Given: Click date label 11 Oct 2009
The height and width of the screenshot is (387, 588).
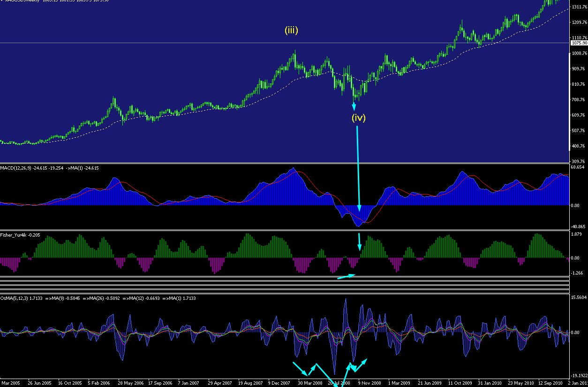Looking at the screenshot, I should 460,383.
